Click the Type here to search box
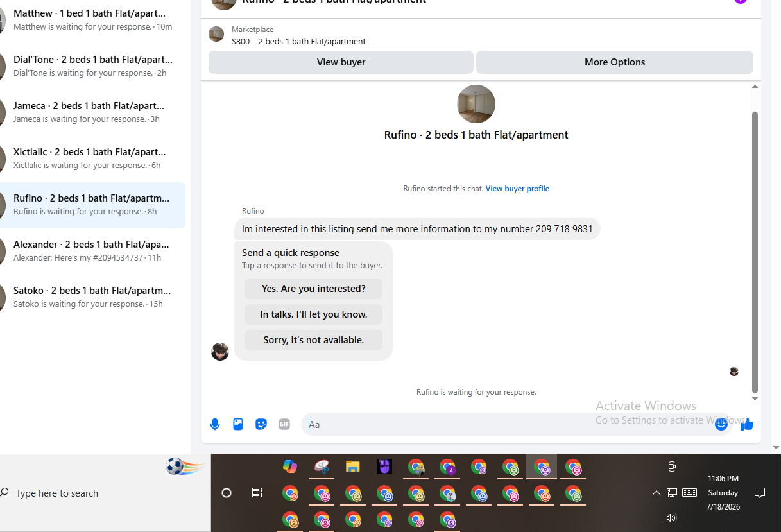The height and width of the screenshot is (532, 781). pos(106,493)
